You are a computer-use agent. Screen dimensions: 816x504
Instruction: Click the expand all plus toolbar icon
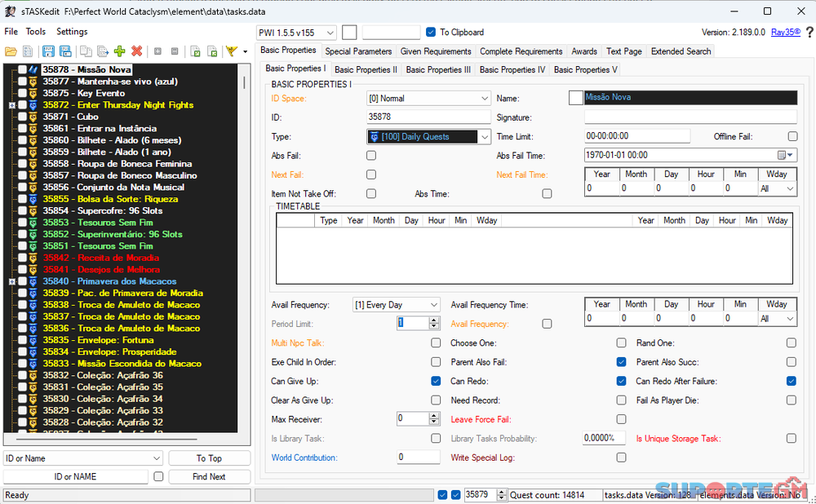(157, 51)
